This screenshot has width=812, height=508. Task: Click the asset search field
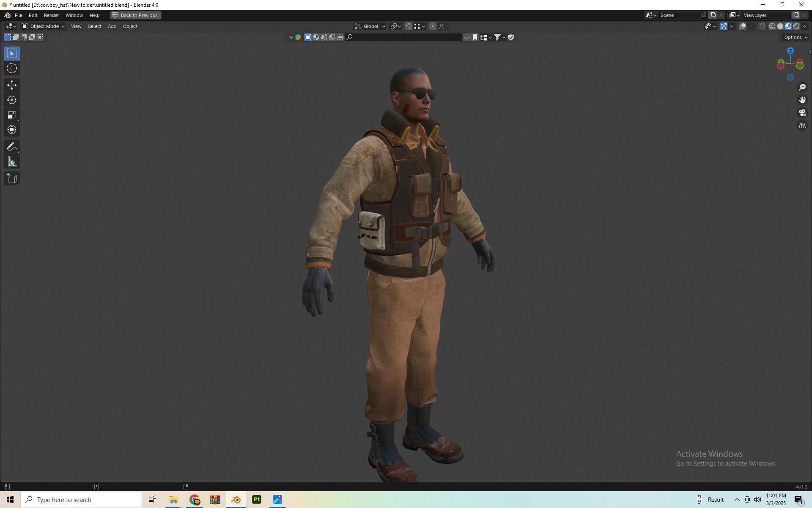click(404, 37)
